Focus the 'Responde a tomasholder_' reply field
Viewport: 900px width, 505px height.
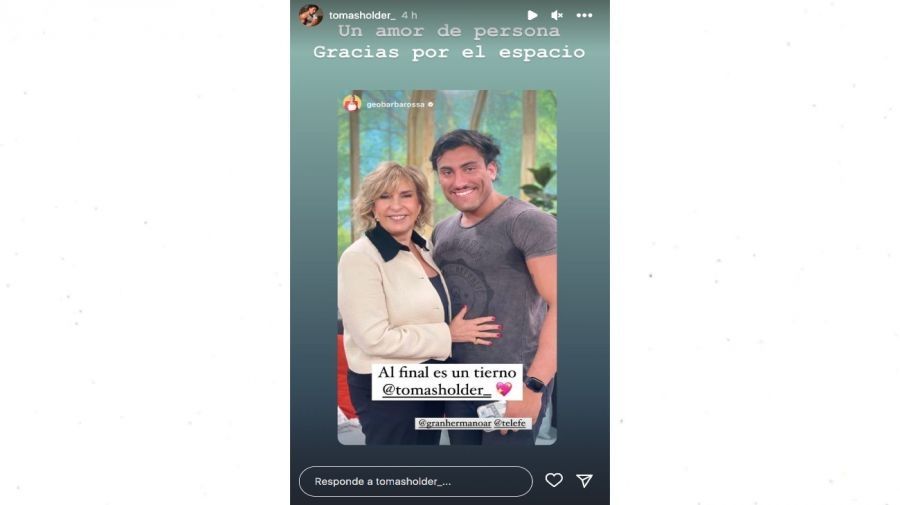pos(416,481)
